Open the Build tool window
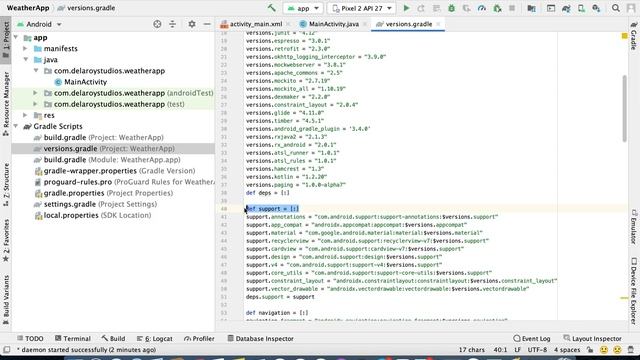This screenshot has width=640, height=360. 113,338
